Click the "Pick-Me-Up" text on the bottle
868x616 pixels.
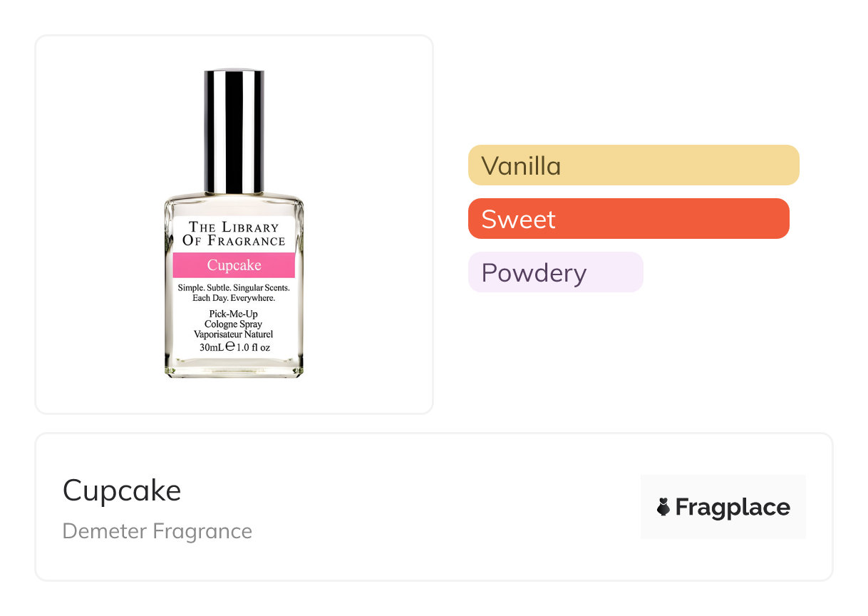coord(234,314)
